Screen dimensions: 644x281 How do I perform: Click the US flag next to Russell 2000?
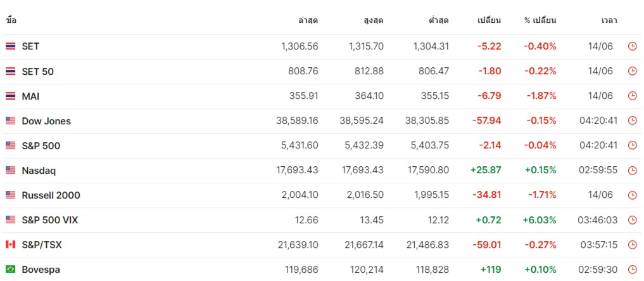10,195
